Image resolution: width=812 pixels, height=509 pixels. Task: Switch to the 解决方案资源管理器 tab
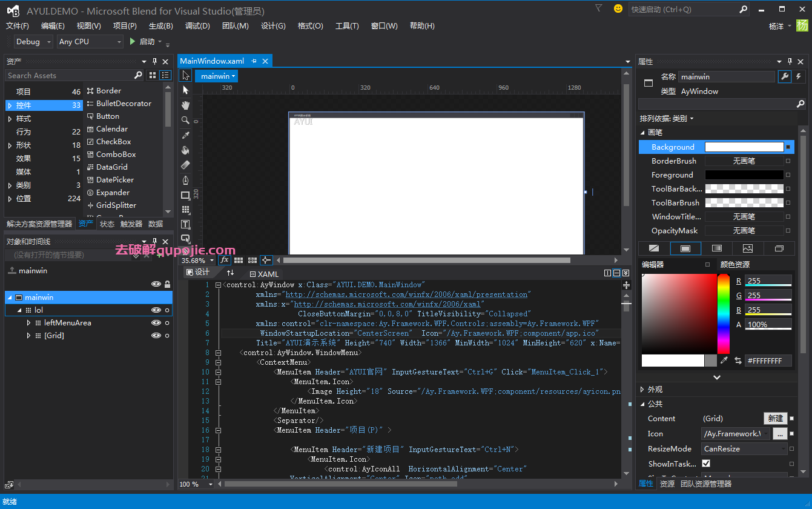click(39, 224)
